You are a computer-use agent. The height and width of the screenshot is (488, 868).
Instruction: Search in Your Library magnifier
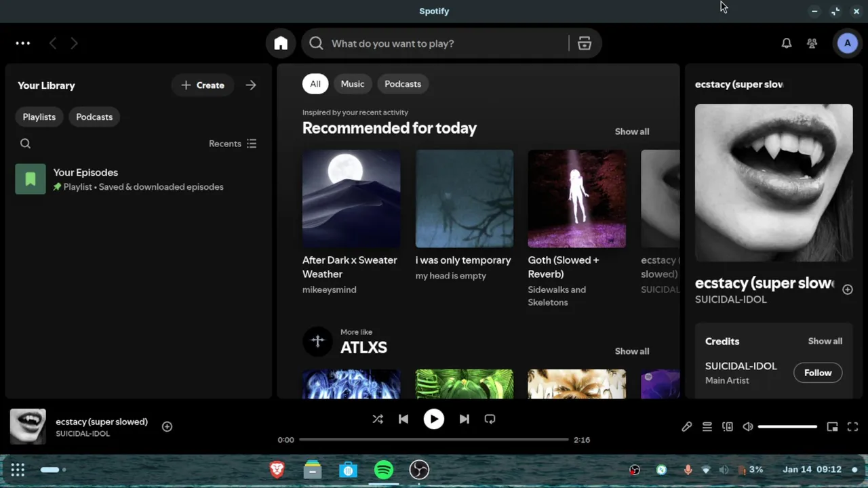[x=25, y=144]
